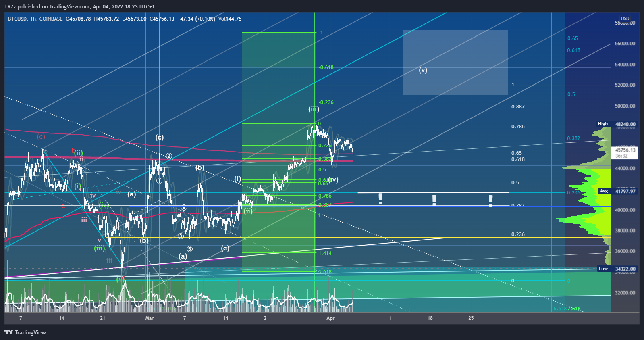Image resolution: width=644 pixels, height=340 pixels.
Task: Click the circled 2 wave marker
Action: click(x=169, y=156)
